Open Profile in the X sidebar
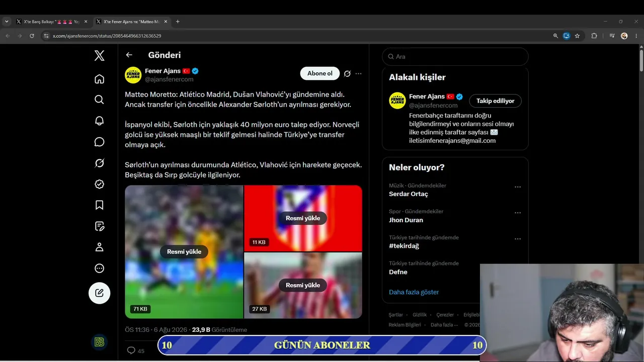The height and width of the screenshot is (362, 644). (100, 247)
